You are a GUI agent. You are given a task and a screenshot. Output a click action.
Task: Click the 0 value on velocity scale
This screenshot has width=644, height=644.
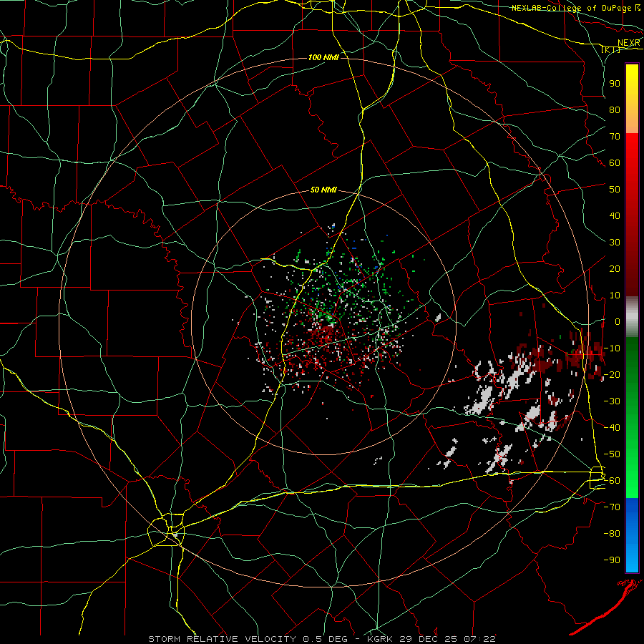point(618,321)
